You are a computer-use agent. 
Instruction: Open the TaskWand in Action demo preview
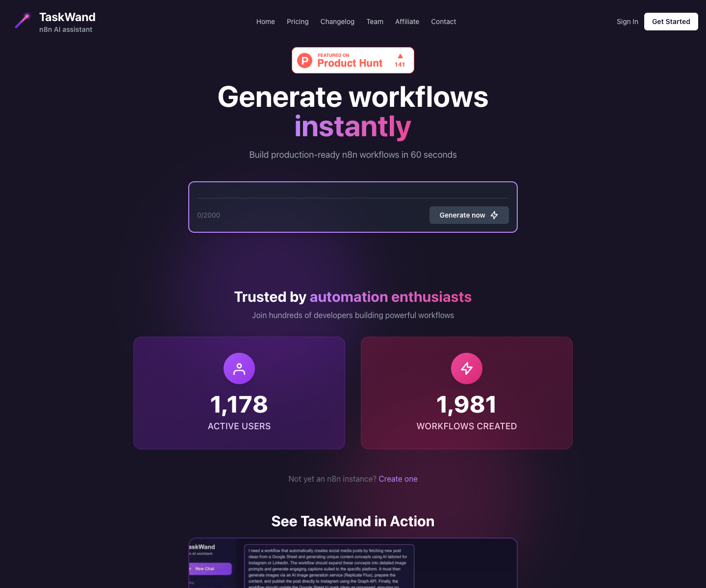click(x=353, y=563)
